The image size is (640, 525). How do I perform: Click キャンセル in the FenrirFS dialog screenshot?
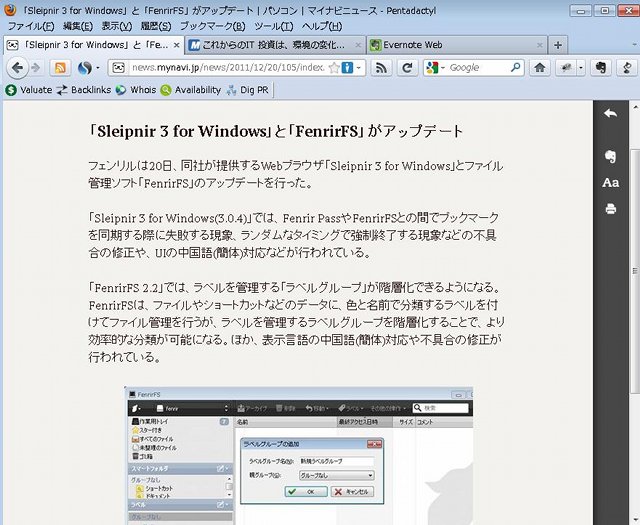point(352,492)
